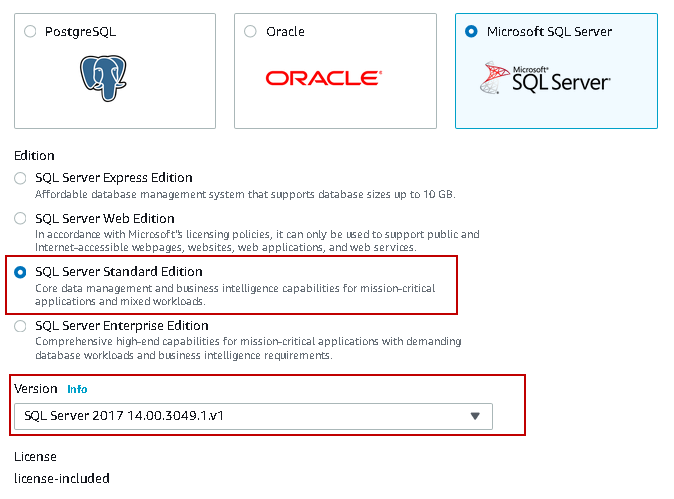674x499 pixels.
Task: Pick SQL Server Enterprise Edition radio
Action: [x=21, y=326]
